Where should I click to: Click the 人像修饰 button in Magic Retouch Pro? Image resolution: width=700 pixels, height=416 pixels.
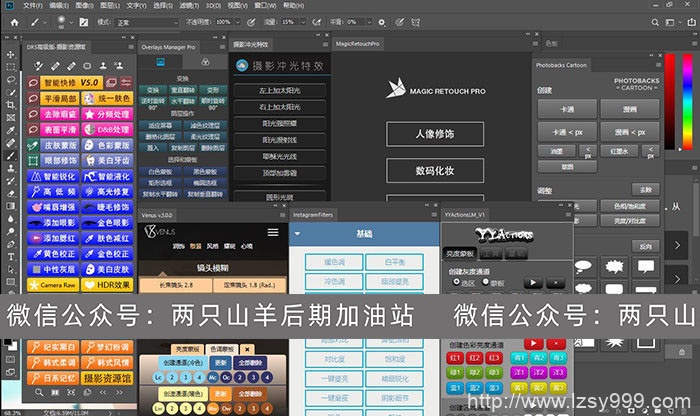[434, 133]
